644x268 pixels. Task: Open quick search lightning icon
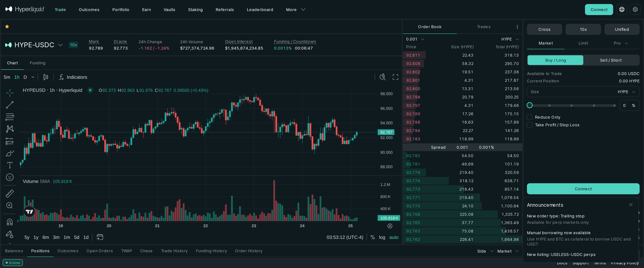(x=383, y=77)
